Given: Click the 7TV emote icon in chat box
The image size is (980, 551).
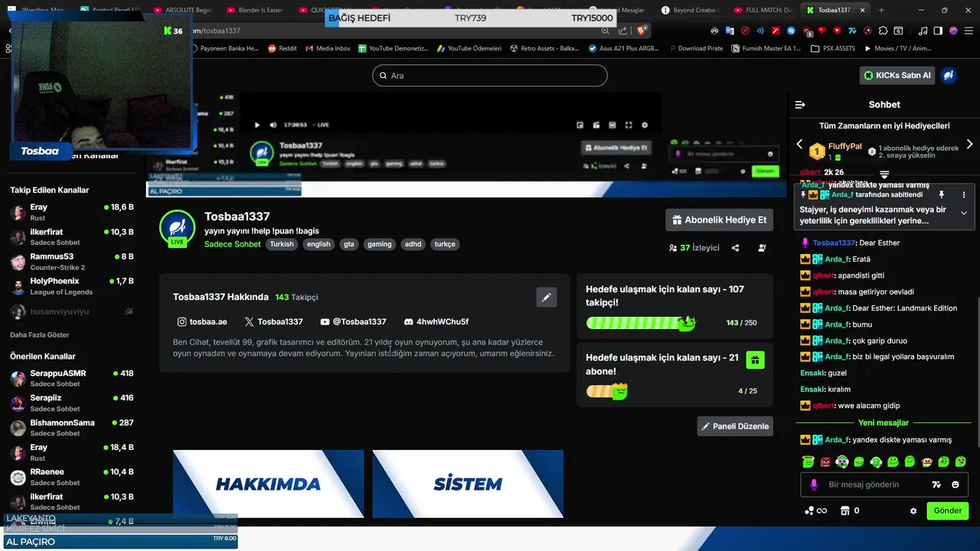Looking at the screenshot, I should coord(936,484).
